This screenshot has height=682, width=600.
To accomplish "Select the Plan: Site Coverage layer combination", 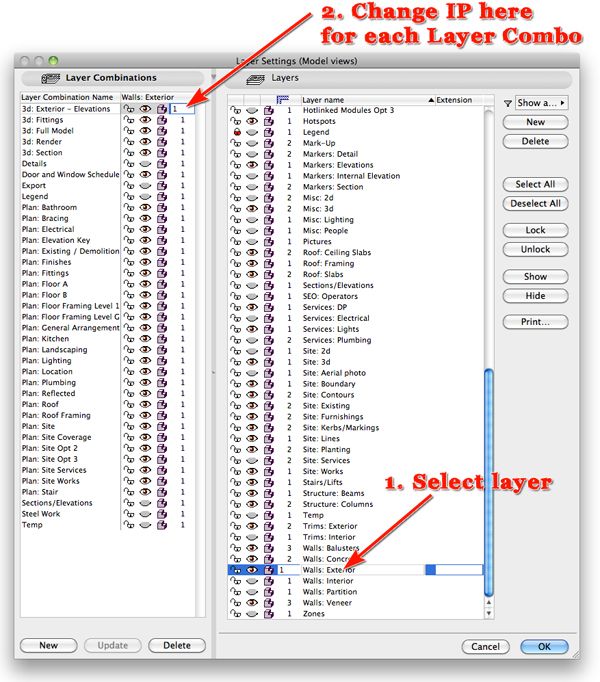I will [x=57, y=437].
